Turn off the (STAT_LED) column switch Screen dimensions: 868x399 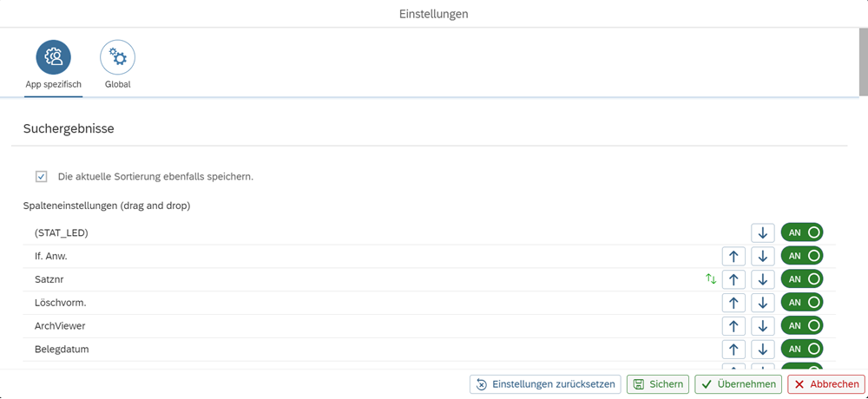pos(802,233)
